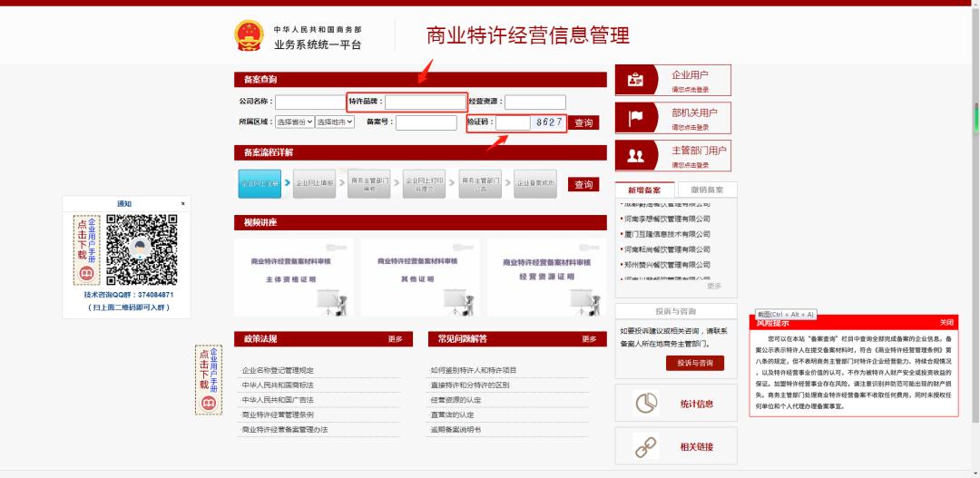Image resolution: width=980 pixels, height=478 pixels.
Task: Click 关闭 on the 风险提示 popup
Action: (x=946, y=322)
